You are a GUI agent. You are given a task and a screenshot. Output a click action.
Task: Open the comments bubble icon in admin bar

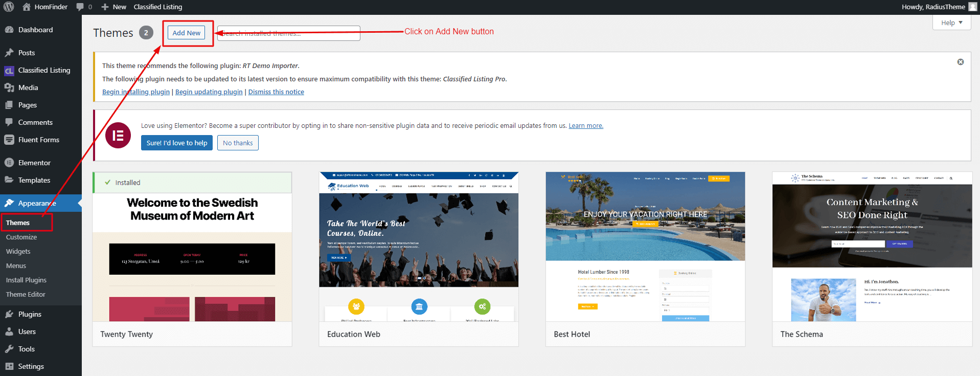(80, 7)
